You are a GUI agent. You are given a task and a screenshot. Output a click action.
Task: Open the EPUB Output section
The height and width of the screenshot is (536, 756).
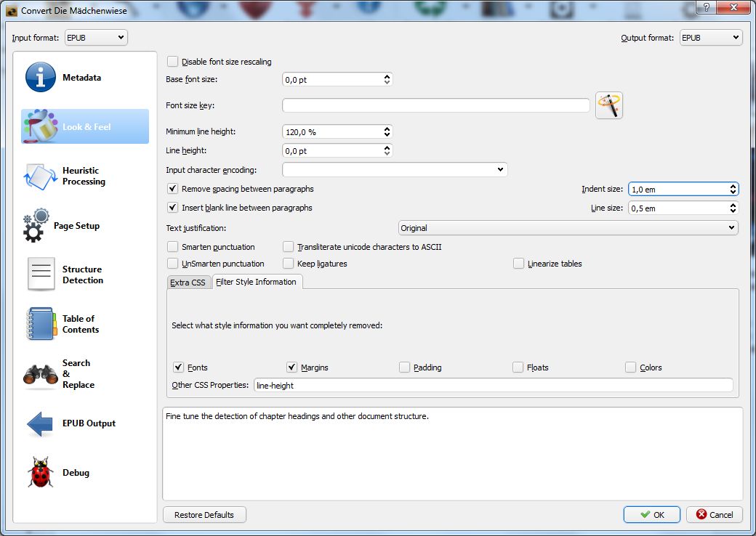coord(85,423)
